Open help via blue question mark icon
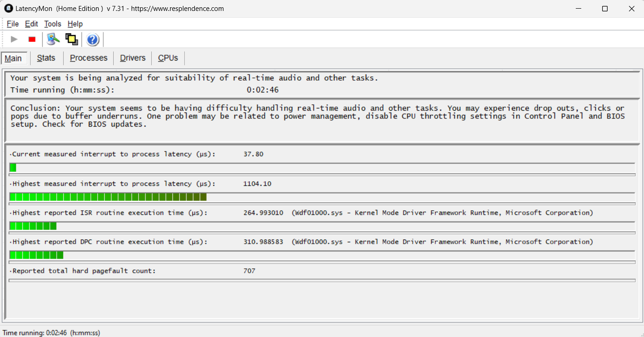The height and width of the screenshot is (337, 644). click(93, 40)
